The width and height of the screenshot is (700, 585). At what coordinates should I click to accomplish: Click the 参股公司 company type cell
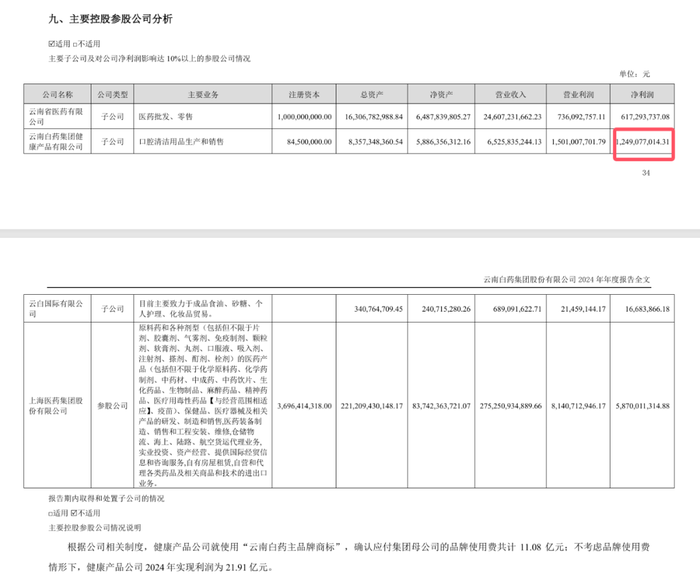point(112,405)
